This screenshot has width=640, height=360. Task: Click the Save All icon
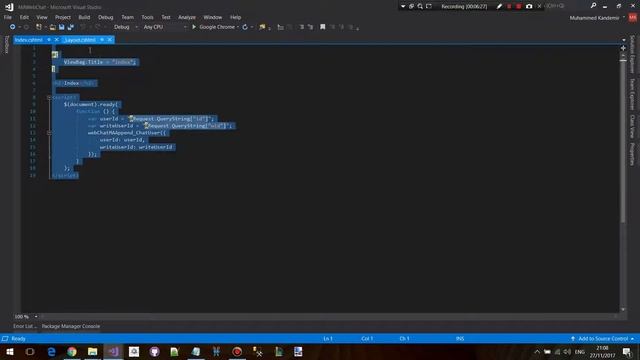click(x=71, y=27)
